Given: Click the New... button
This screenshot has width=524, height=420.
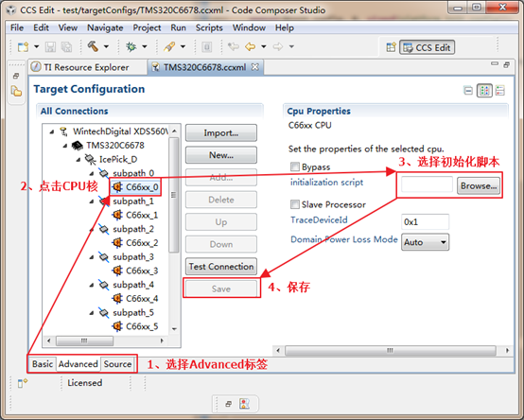Looking at the screenshot, I should click(221, 155).
